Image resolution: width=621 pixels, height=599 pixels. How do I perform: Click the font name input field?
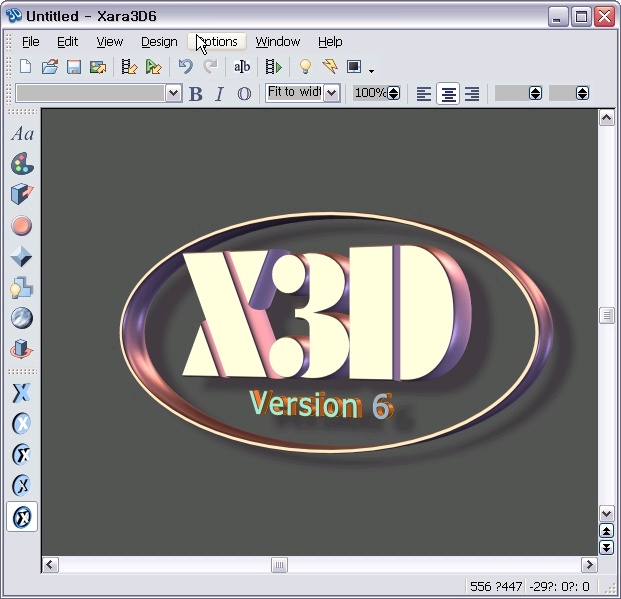point(91,93)
